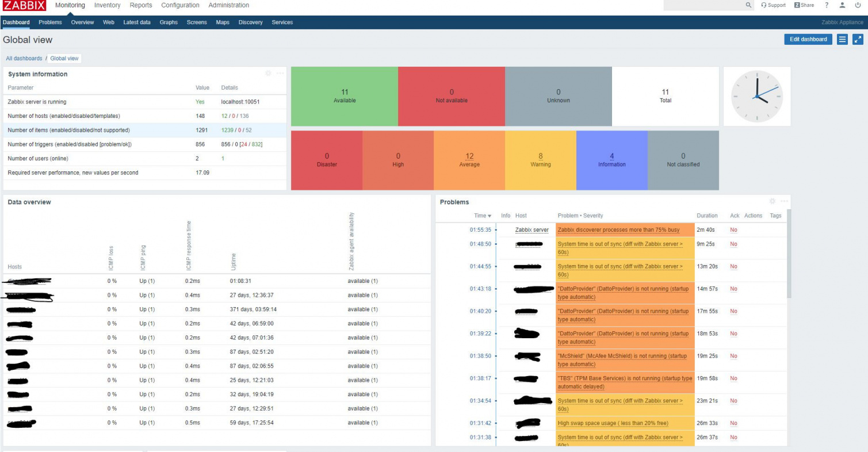The image size is (868, 452).
Task: Switch to the Latest data submenu tab
Action: click(x=137, y=22)
